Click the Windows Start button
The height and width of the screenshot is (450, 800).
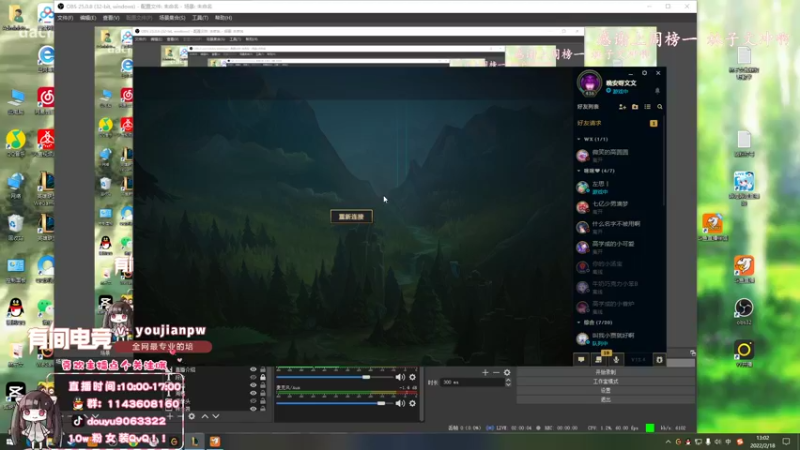[x=10, y=441]
